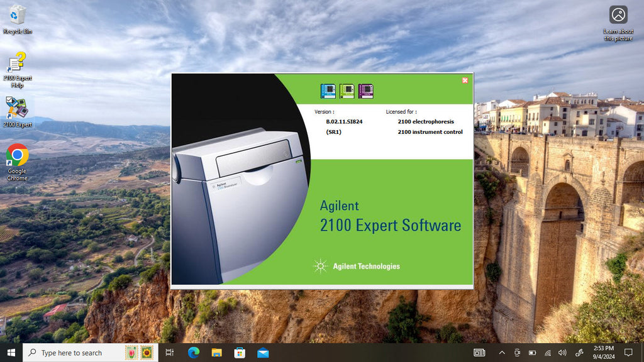Select the Recycle Bin desktop icon
Viewport: 644px width, 362px height.
point(17,19)
